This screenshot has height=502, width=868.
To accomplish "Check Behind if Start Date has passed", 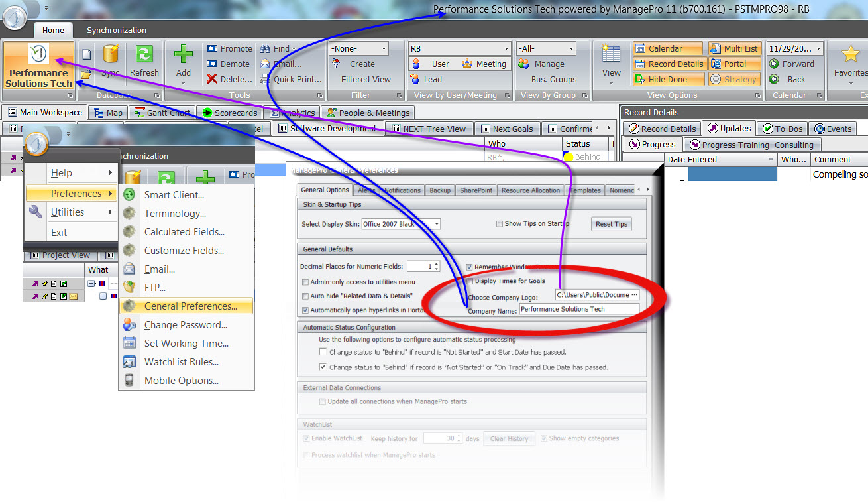I will point(323,352).
